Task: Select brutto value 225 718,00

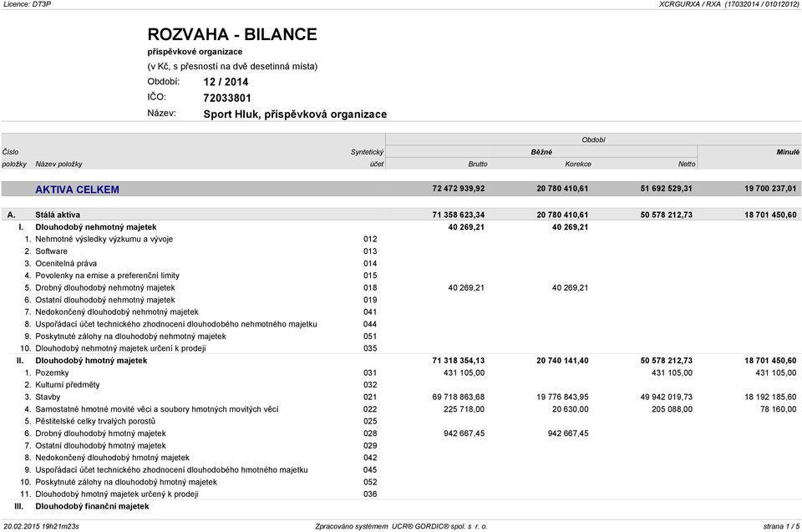Action: [464, 409]
